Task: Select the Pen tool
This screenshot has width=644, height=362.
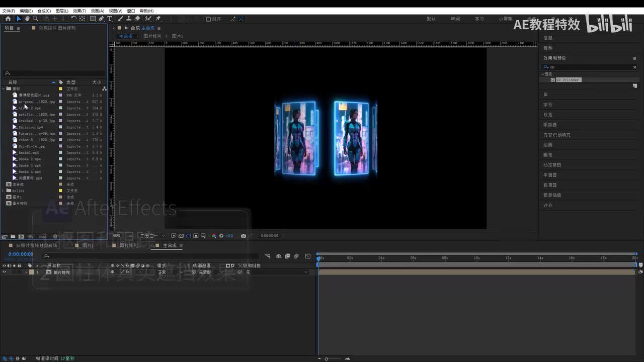Action: [x=101, y=19]
